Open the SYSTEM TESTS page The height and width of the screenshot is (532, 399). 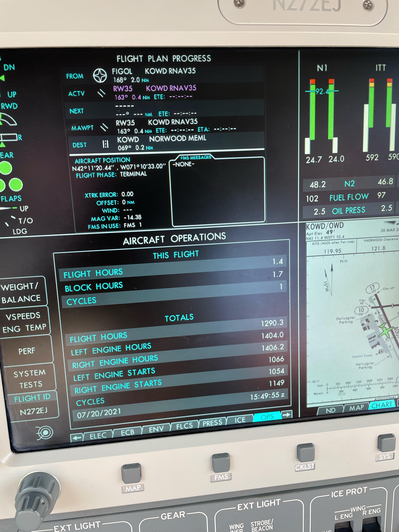click(30, 379)
